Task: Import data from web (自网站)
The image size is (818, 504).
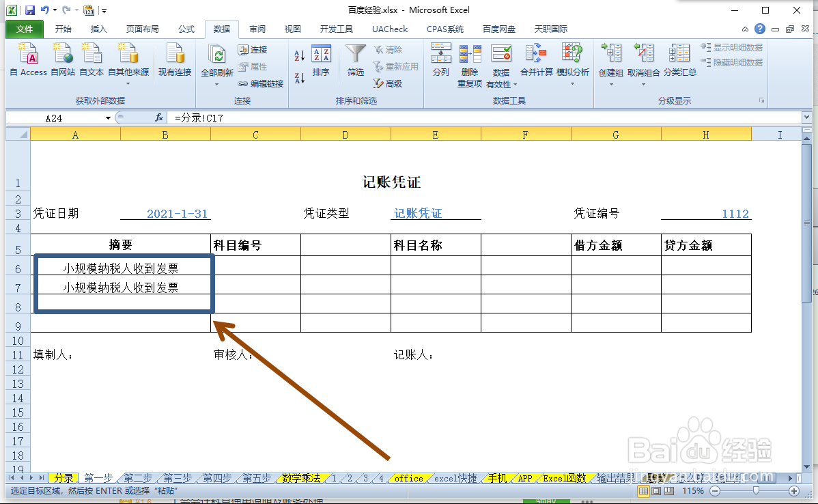Action: tap(63, 60)
